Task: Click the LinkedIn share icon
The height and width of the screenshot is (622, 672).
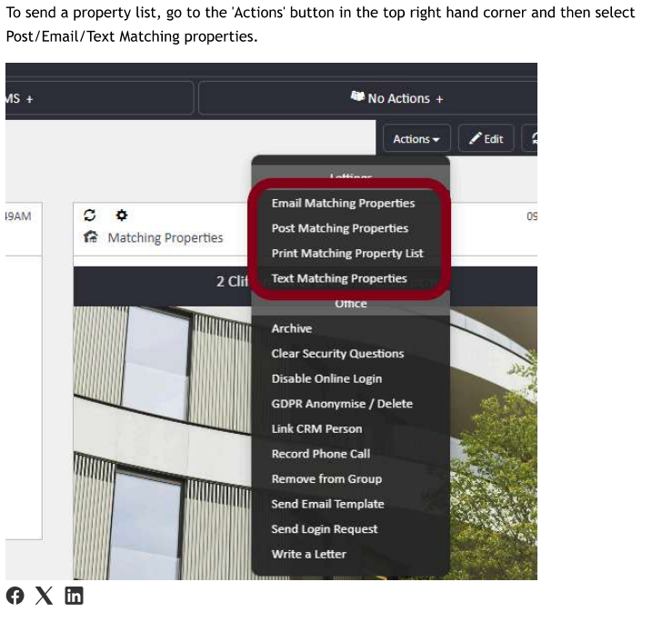Action: [x=74, y=597]
